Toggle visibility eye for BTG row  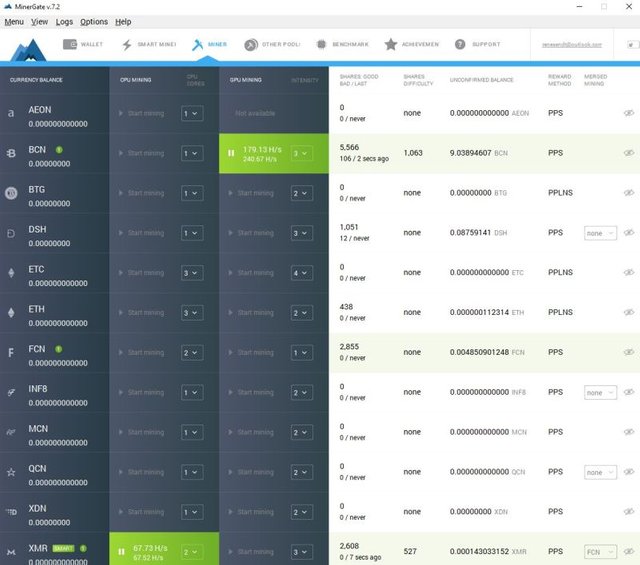click(x=629, y=193)
